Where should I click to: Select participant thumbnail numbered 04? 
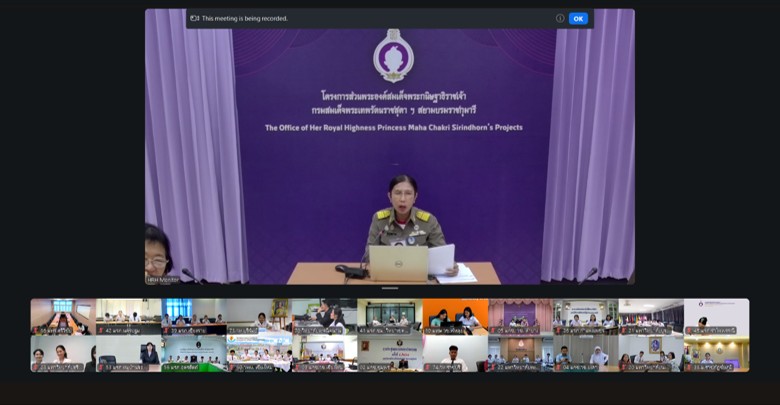tap(586, 353)
